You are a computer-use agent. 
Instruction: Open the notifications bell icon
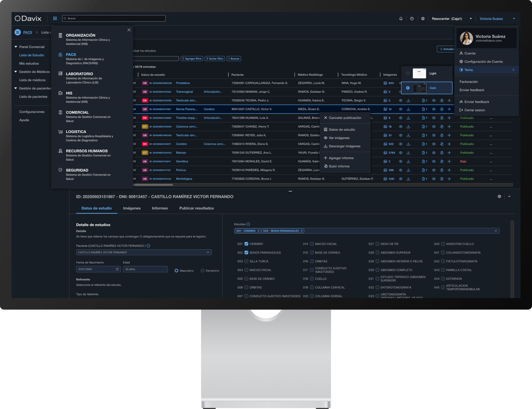point(401,18)
